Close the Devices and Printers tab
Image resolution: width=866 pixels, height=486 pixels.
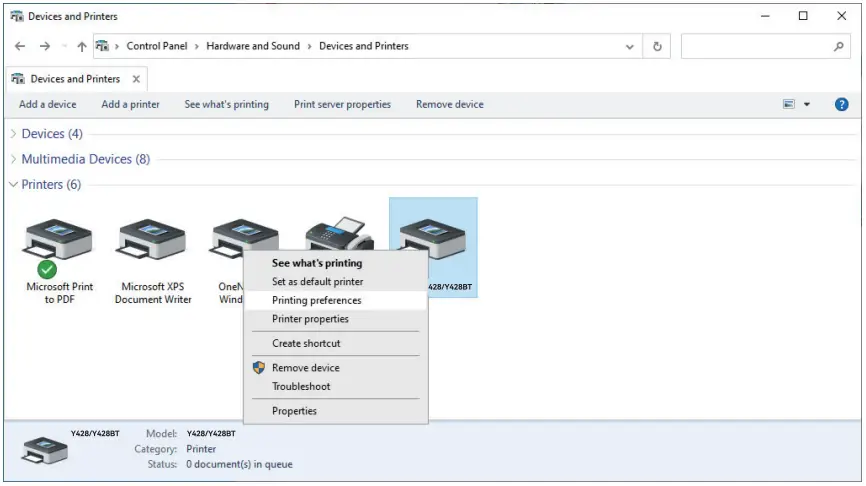pyautogui.click(x=136, y=79)
